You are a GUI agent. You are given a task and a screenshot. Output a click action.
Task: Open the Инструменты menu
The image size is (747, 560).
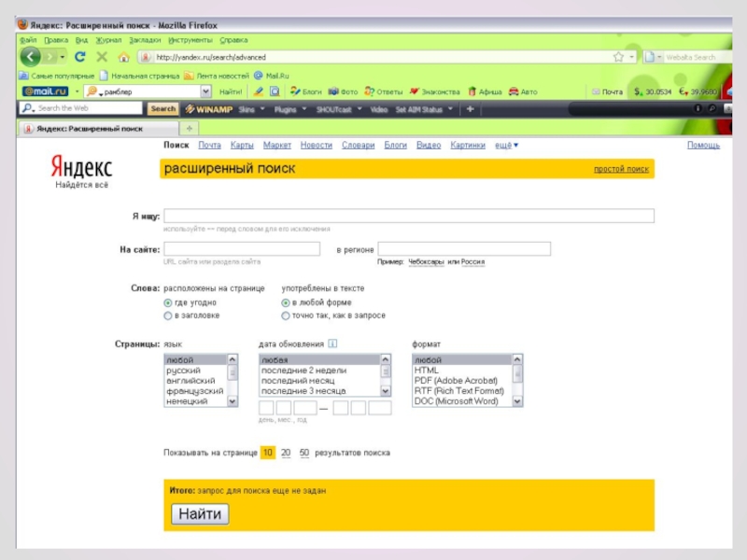click(190, 40)
